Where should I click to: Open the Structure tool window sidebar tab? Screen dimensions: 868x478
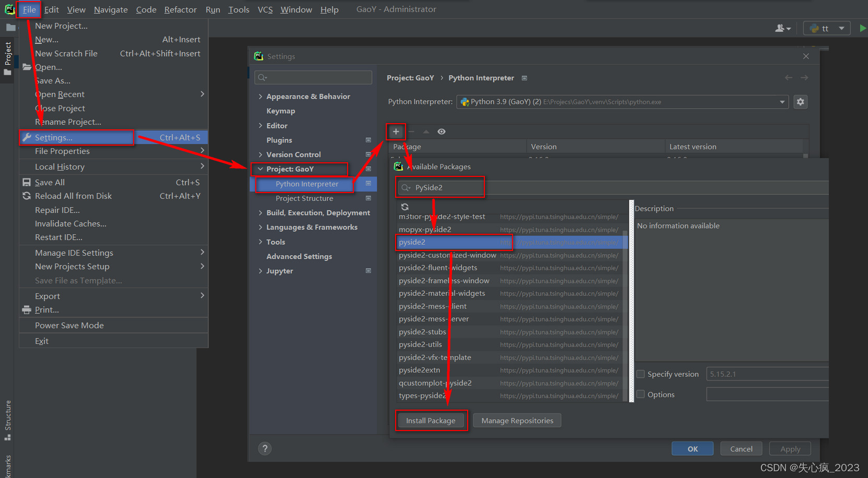click(x=7, y=420)
